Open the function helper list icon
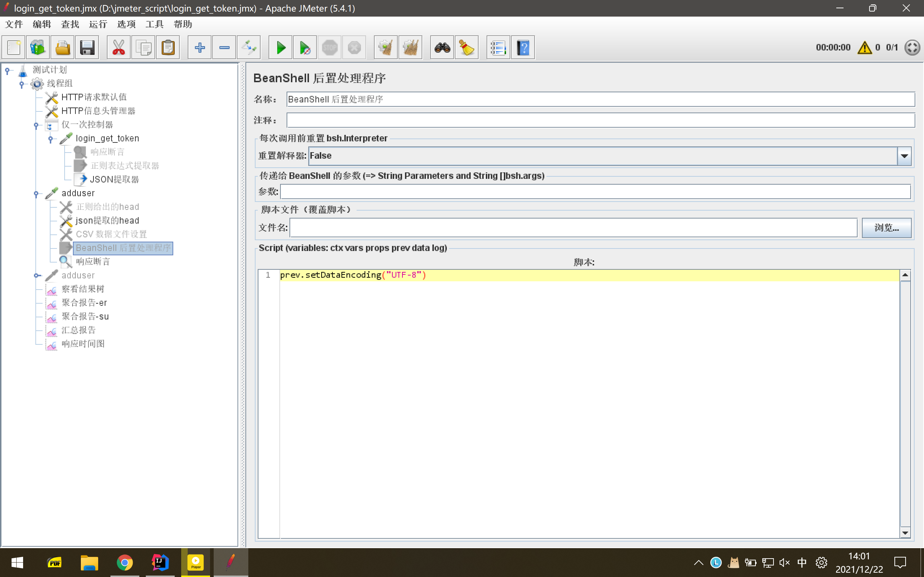924x577 pixels. [498, 48]
